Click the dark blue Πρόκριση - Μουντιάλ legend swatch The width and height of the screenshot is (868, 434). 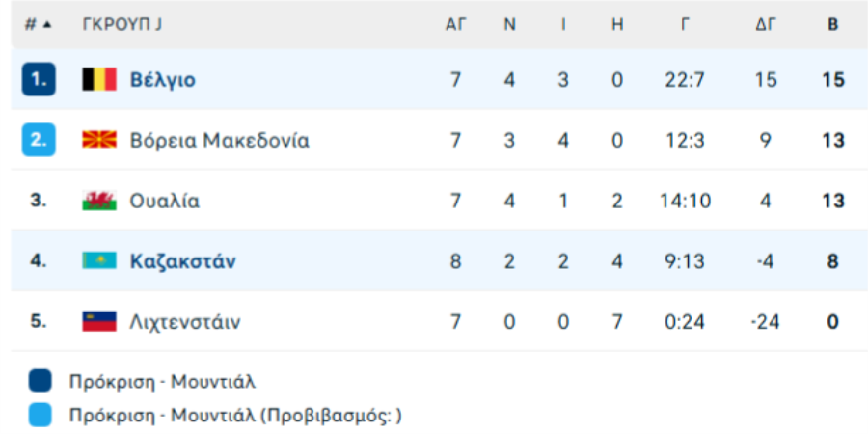[x=40, y=382]
